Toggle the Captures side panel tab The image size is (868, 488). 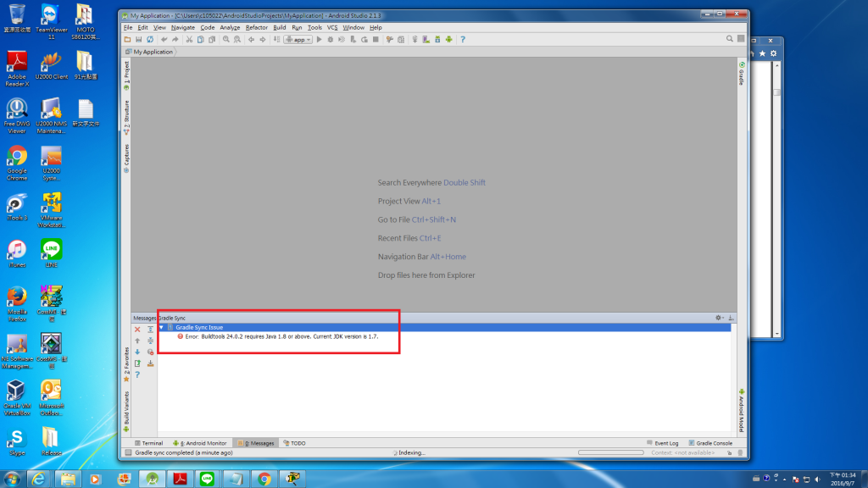[x=127, y=158]
